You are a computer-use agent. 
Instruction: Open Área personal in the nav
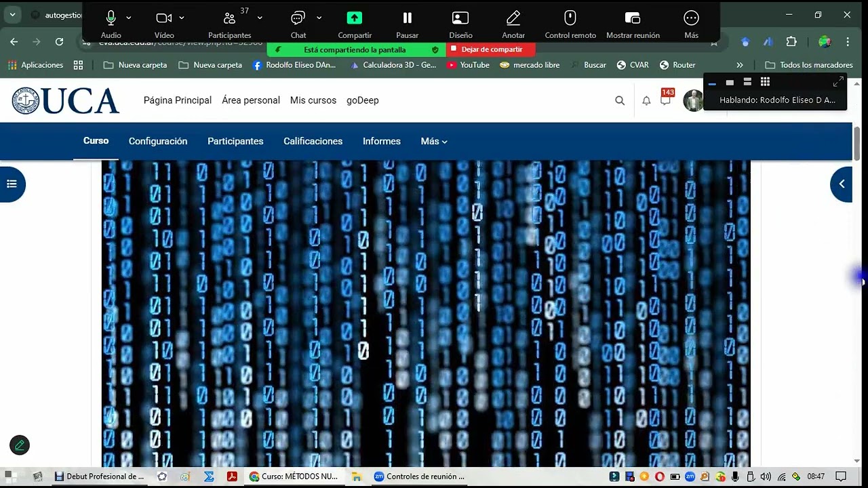(x=251, y=100)
